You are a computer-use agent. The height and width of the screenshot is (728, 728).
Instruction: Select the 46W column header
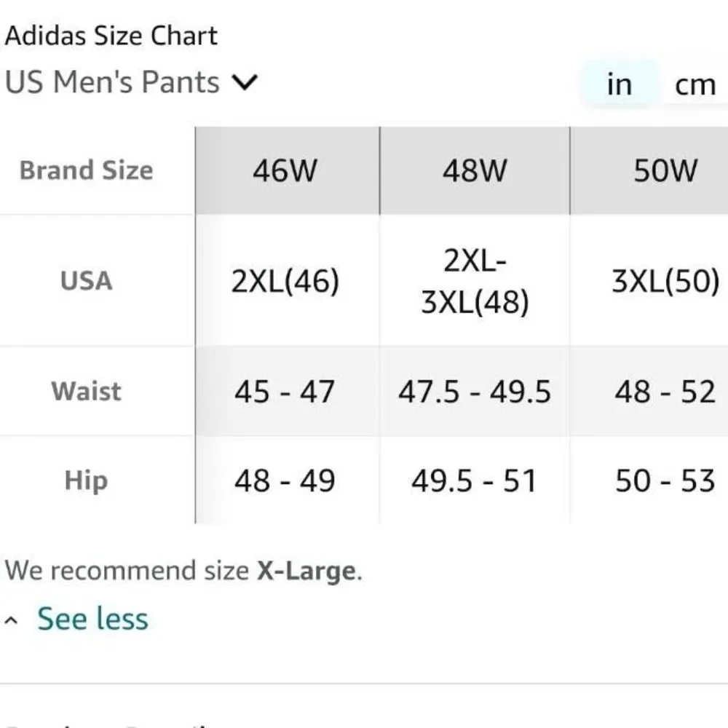[286, 170]
